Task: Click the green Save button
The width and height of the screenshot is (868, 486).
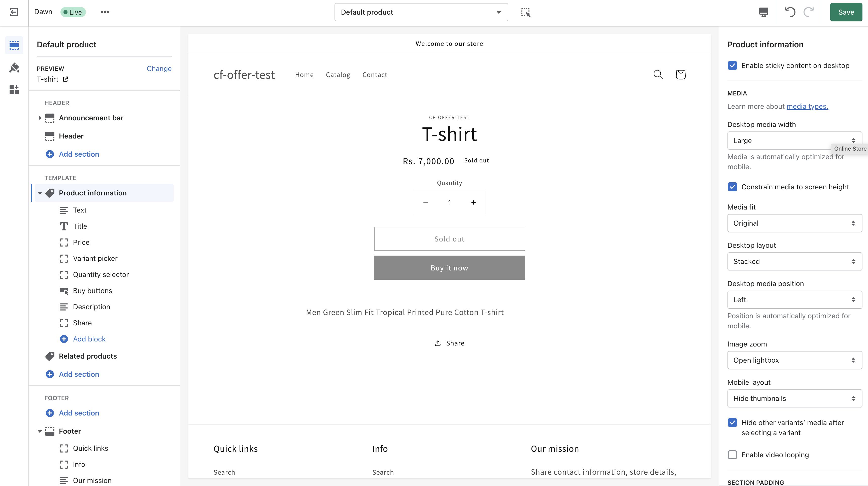Action: 845,12
